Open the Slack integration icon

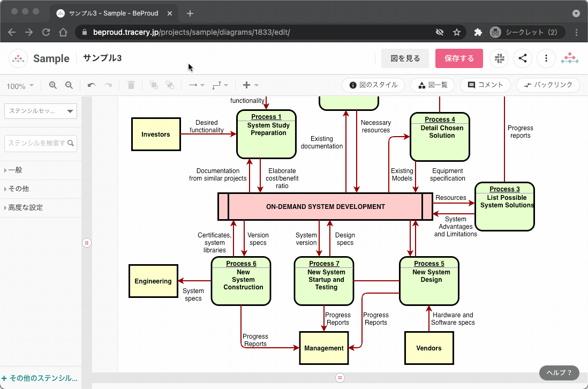pos(499,58)
